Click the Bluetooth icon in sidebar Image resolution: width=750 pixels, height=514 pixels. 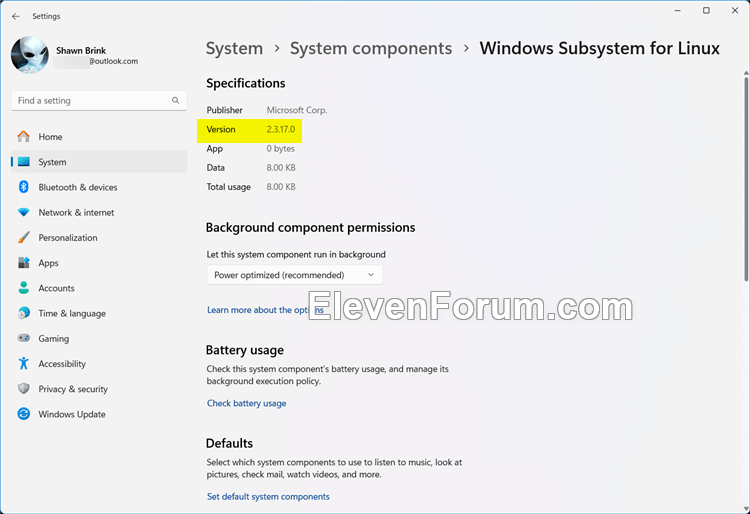point(23,187)
